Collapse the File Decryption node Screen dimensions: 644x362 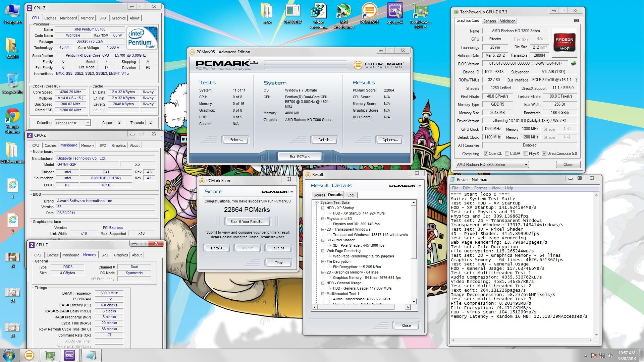point(323,261)
